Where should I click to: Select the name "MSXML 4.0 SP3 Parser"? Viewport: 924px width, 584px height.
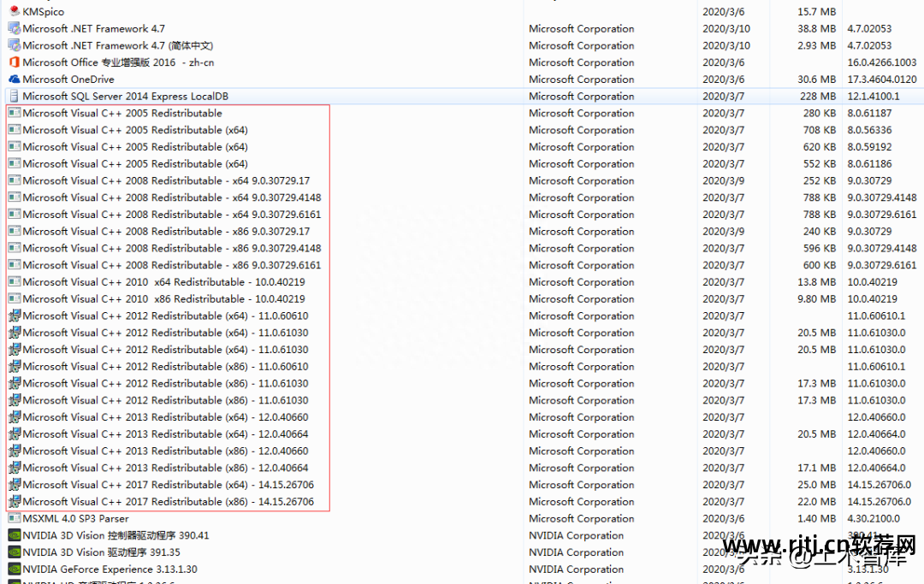[75, 519]
